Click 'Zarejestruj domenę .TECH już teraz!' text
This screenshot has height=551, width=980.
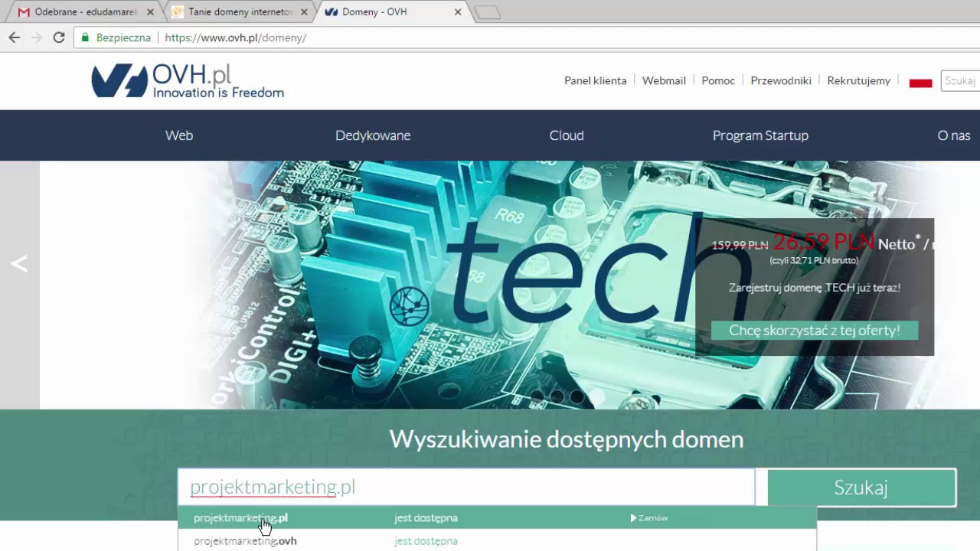click(x=815, y=288)
